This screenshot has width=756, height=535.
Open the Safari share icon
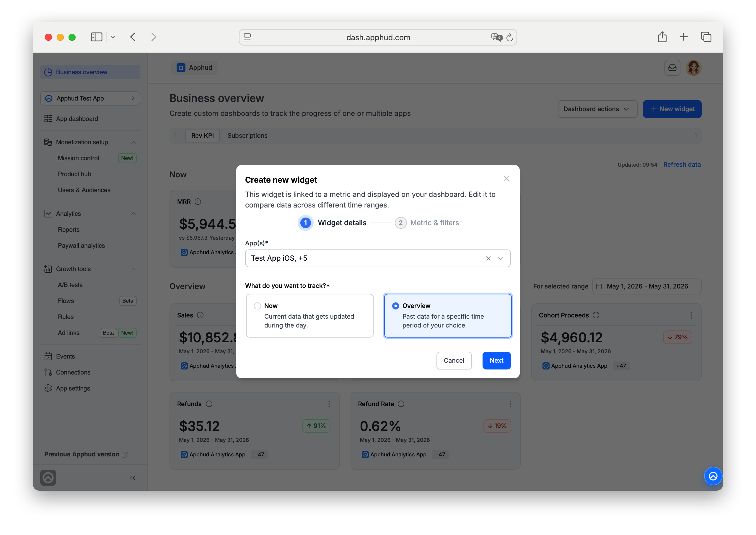pyautogui.click(x=662, y=37)
